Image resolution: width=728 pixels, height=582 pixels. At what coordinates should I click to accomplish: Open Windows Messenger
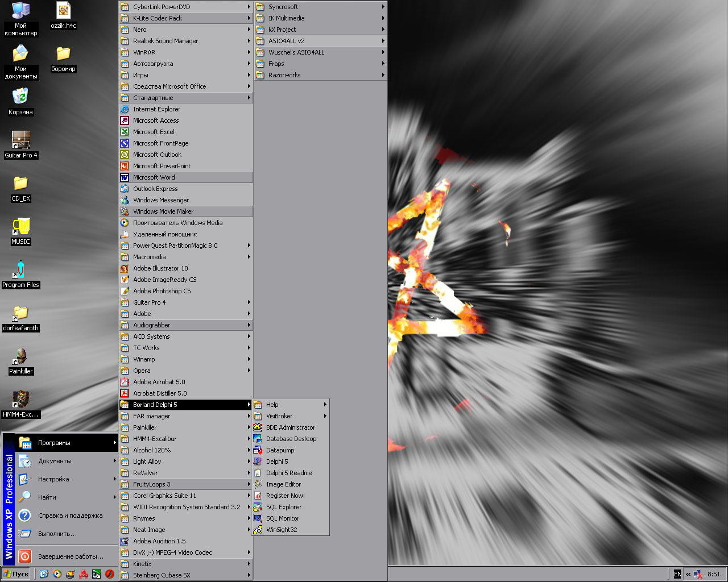pos(186,200)
